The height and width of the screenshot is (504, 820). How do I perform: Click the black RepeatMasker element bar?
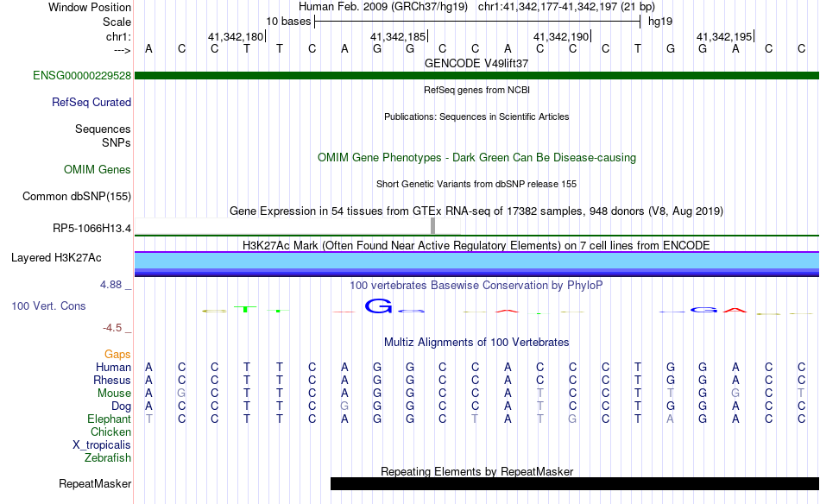575,483
